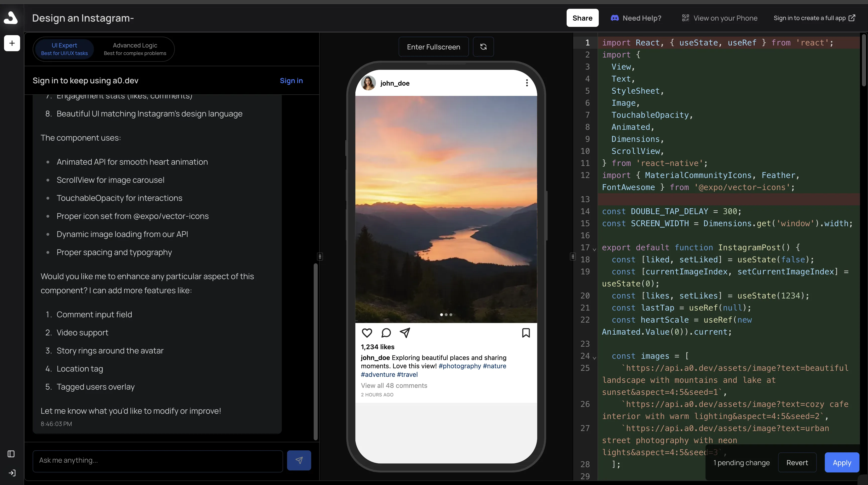Open the three-dot post options menu
The image size is (868, 485).
point(527,83)
